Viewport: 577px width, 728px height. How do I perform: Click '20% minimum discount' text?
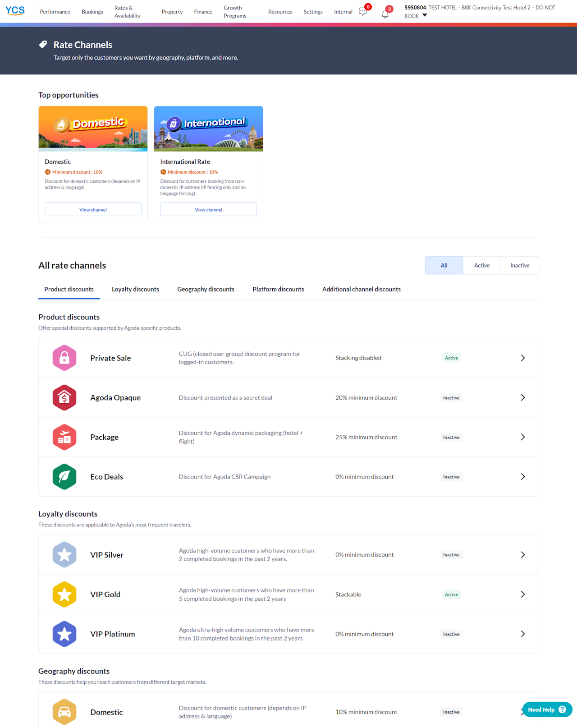366,397
